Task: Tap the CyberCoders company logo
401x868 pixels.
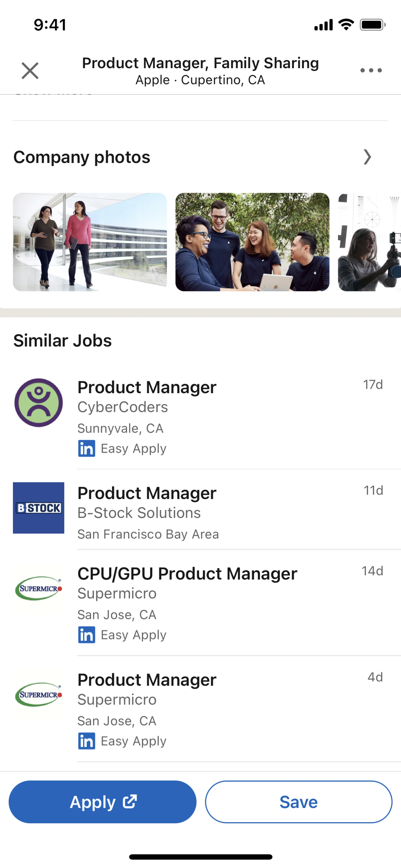Action: 38,402
